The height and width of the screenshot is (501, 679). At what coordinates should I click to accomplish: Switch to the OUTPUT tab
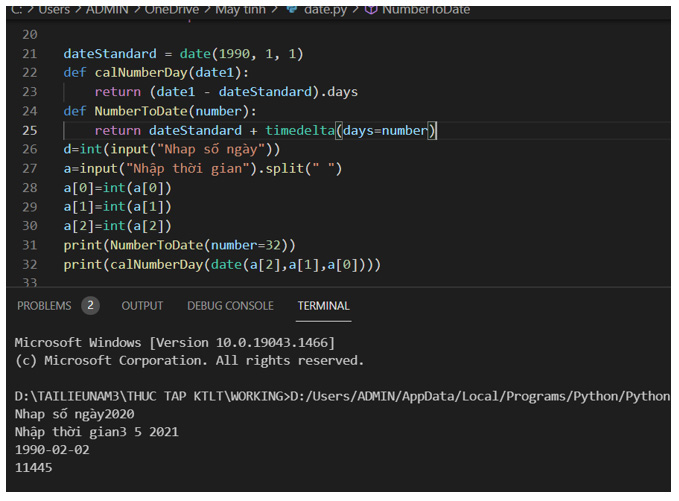pyautogui.click(x=142, y=305)
